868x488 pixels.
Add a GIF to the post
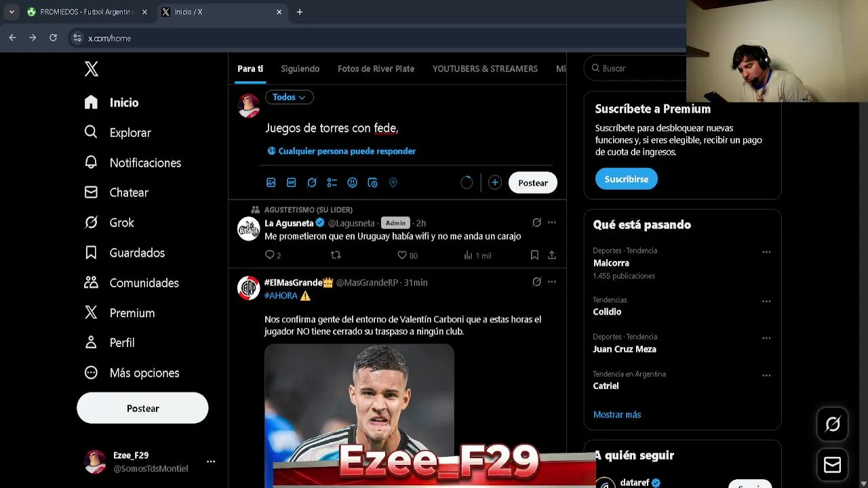(x=292, y=182)
